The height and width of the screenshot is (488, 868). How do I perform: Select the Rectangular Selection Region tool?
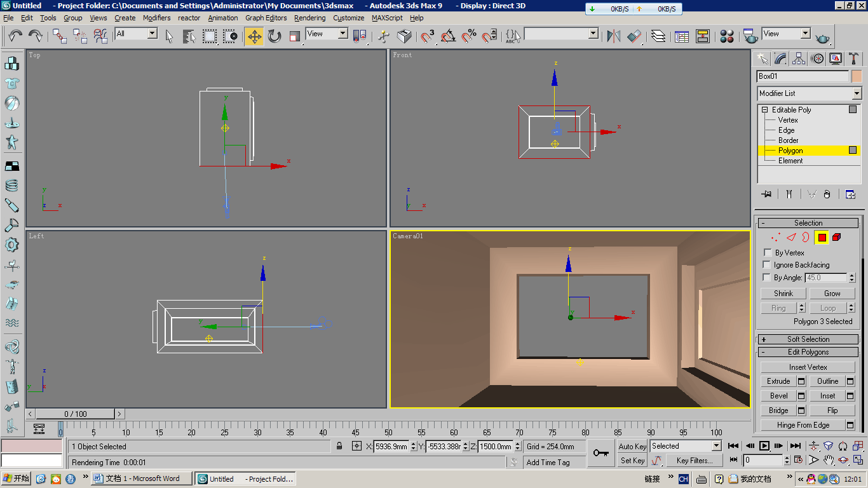(210, 36)
